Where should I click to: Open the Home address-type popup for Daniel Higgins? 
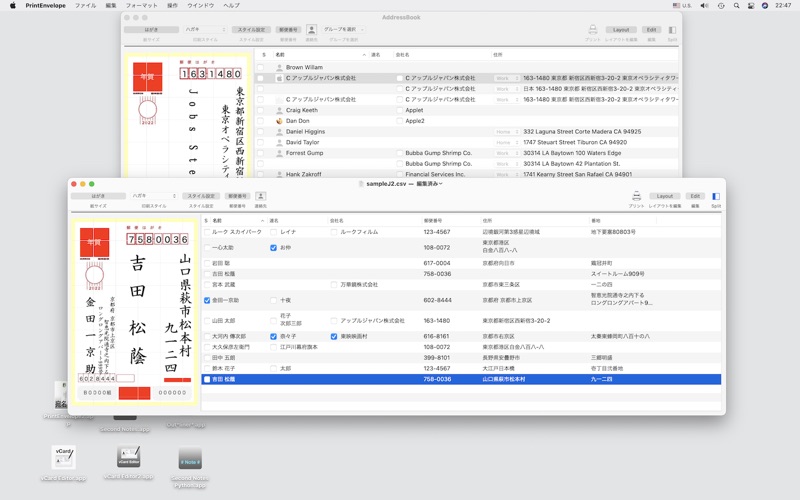[507, 132]
